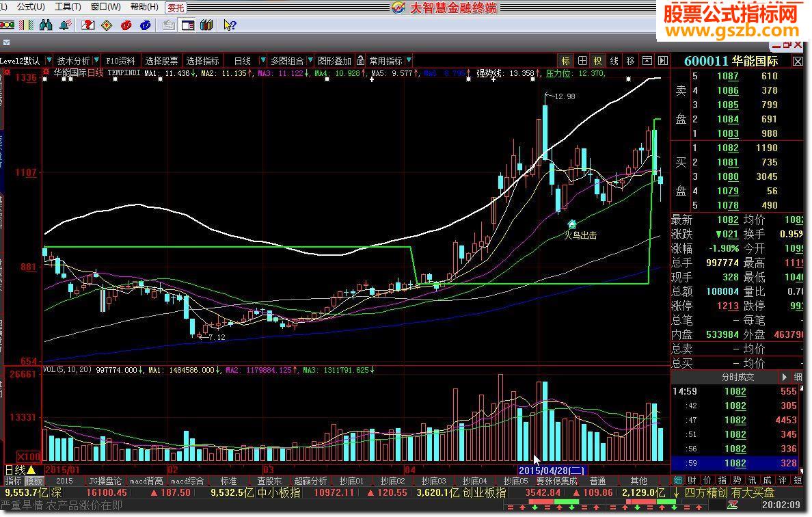Switch to the macd背离 indicator tab

(146, 481)
